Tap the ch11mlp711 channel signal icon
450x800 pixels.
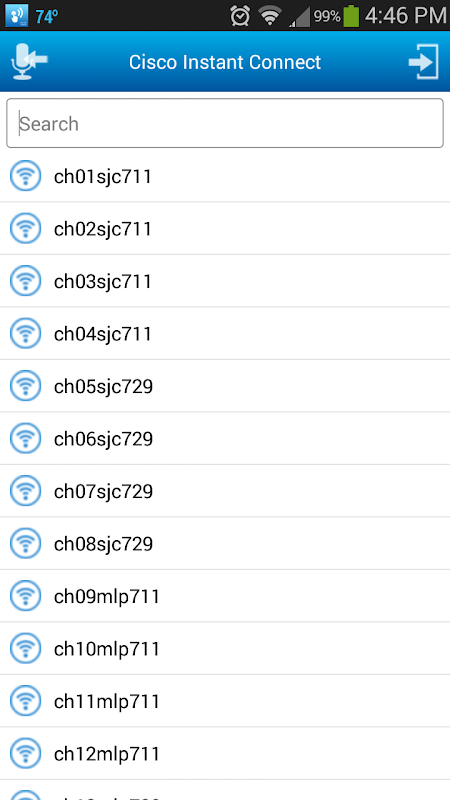point(26,701)
